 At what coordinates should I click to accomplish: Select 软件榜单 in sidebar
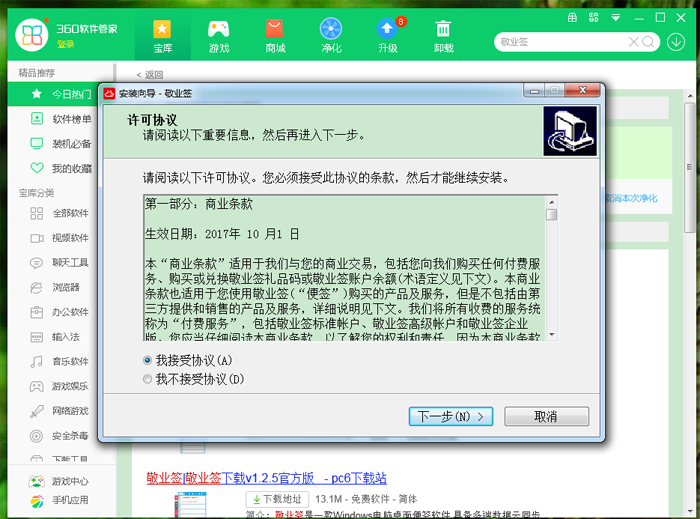coord(61,119)
